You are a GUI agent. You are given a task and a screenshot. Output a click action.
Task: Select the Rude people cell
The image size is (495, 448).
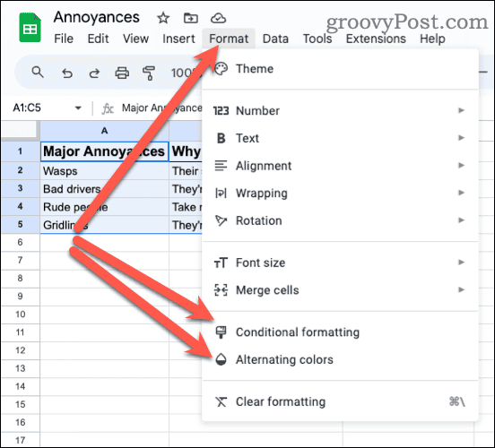click(x=105, y=207)
